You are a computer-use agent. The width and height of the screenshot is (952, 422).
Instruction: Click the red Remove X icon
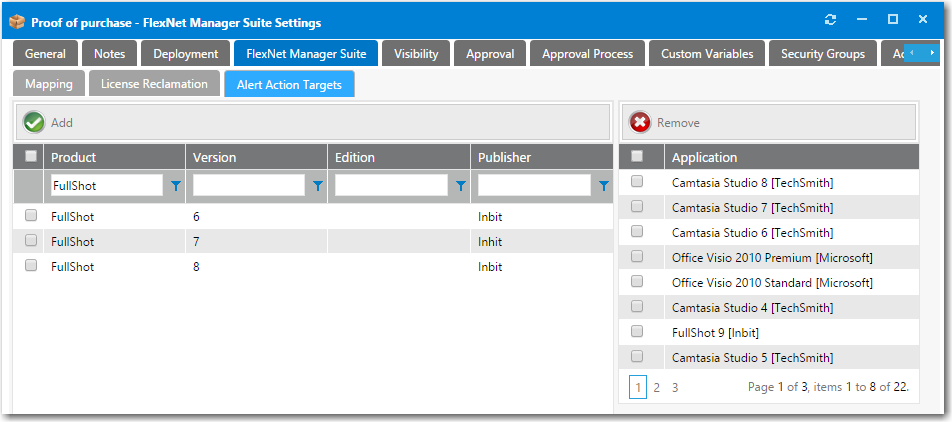click(640, 122)
